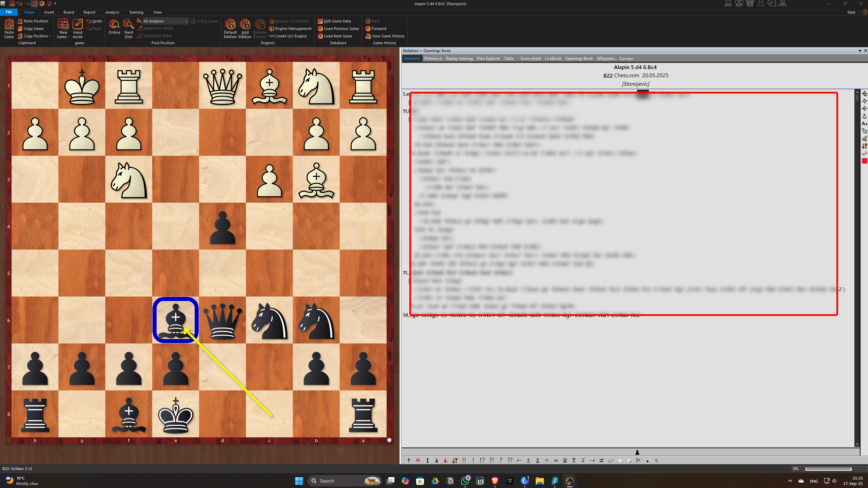The height and width of the screenshot is (488, 868).
Task: Click the save disk icon in title bar
Action: [12, 3]
